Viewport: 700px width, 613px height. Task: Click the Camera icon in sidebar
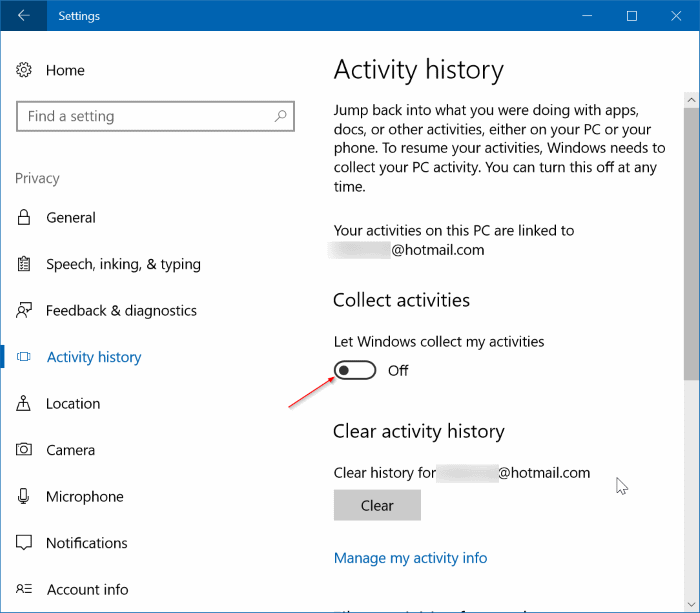(24, 449)
